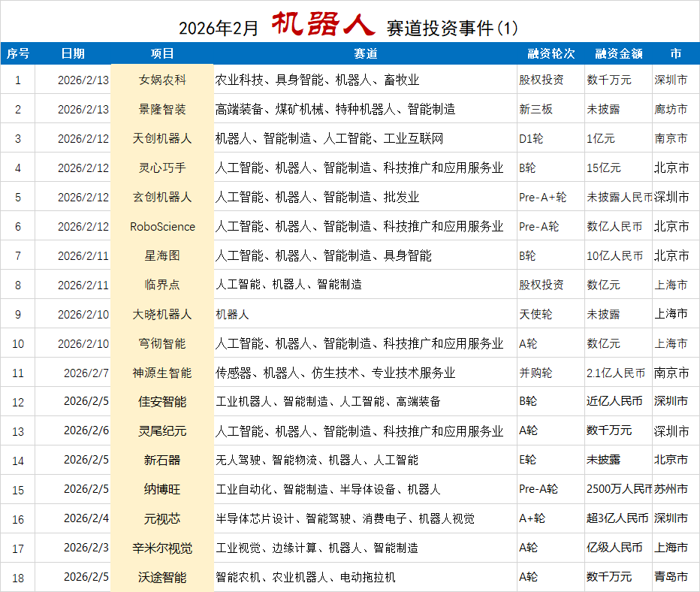Select the 玄创机器人 project cell
Image resolution: width=700 pixels, height=592 pixels.
(162, 198)
